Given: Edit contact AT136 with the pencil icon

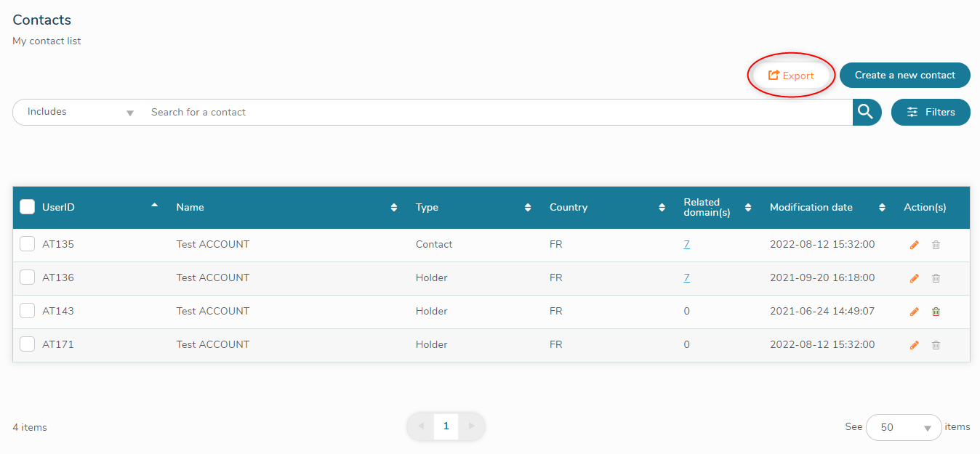Looking at the screenshot, I should pyautogui.click(x=914, y=278).
